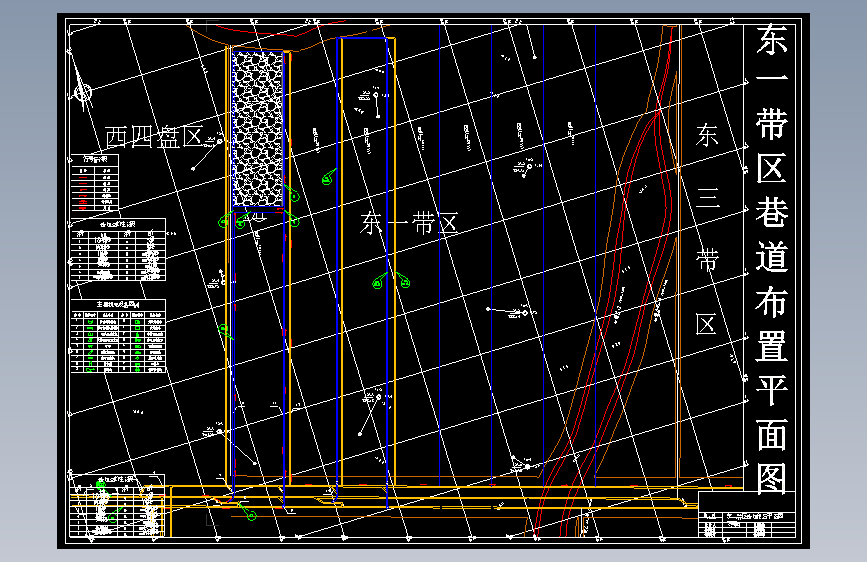The image size is (867, 562).
Task: Click the 西四盘区 label
Action: [x=154, y=137]
